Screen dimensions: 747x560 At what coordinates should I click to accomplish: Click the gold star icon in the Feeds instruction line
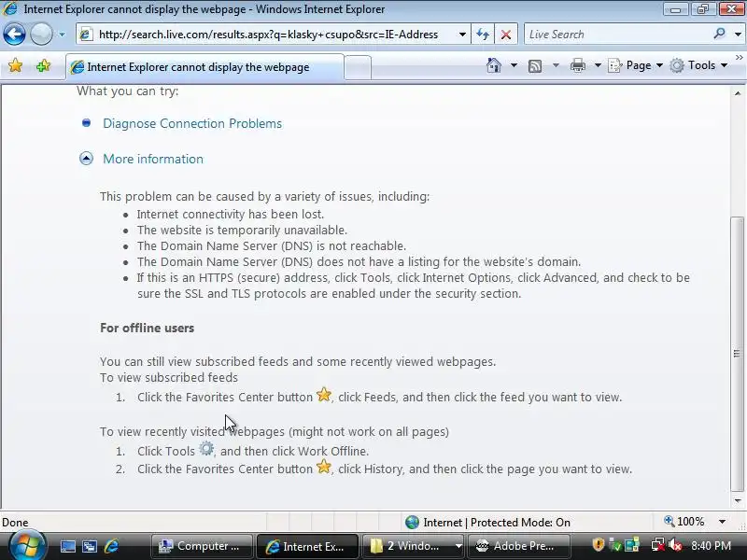click(x=324, y=394)
